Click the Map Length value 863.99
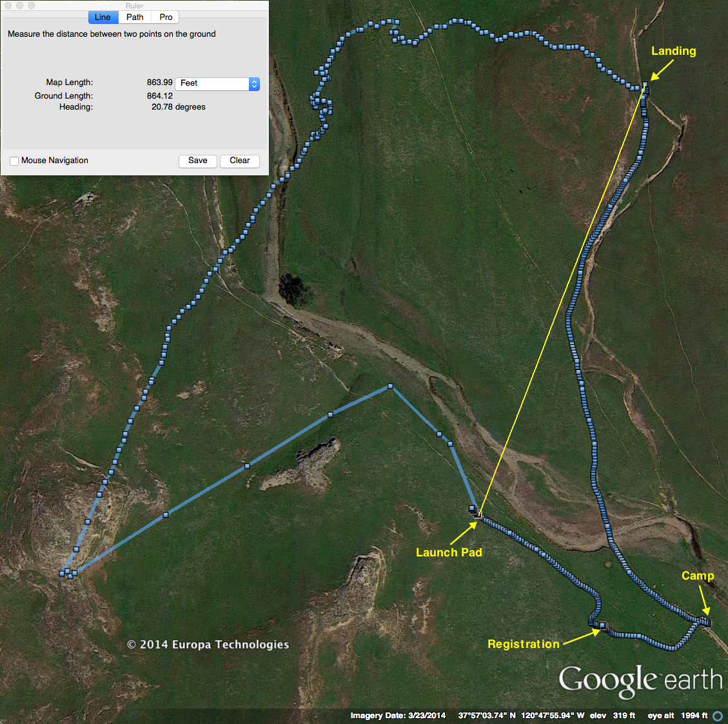The height and width of the screenshot is (724, 728). 159,83
